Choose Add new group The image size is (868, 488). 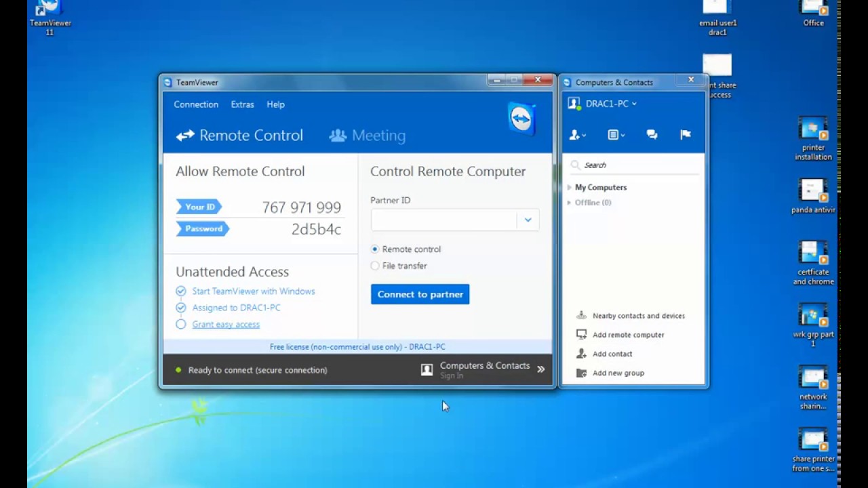point(618,373)
